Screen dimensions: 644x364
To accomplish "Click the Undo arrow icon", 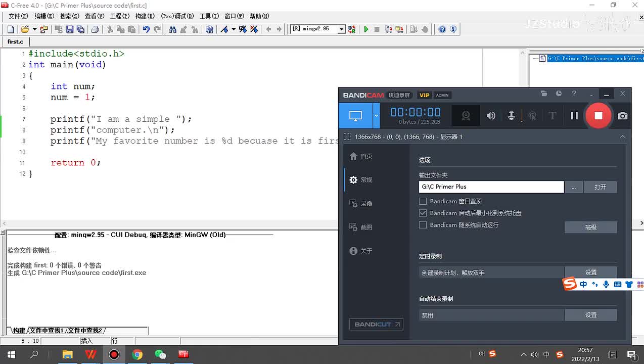I will [x=146, y=29].
